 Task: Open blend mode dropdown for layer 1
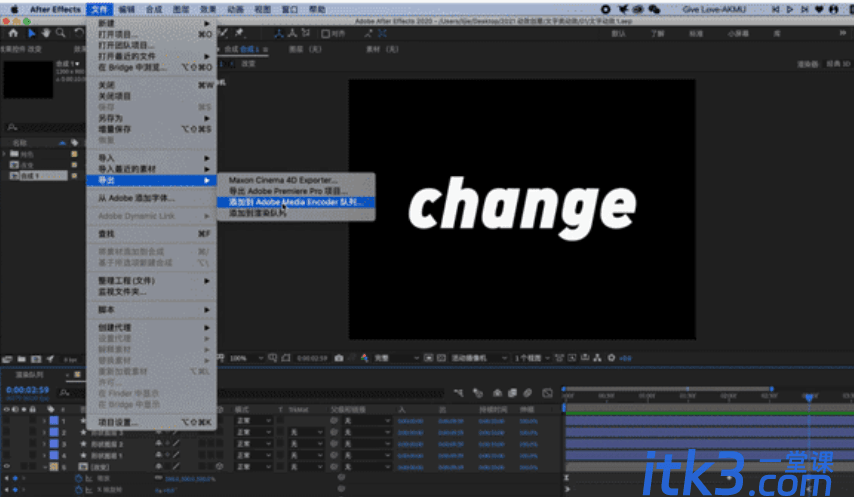253,421
